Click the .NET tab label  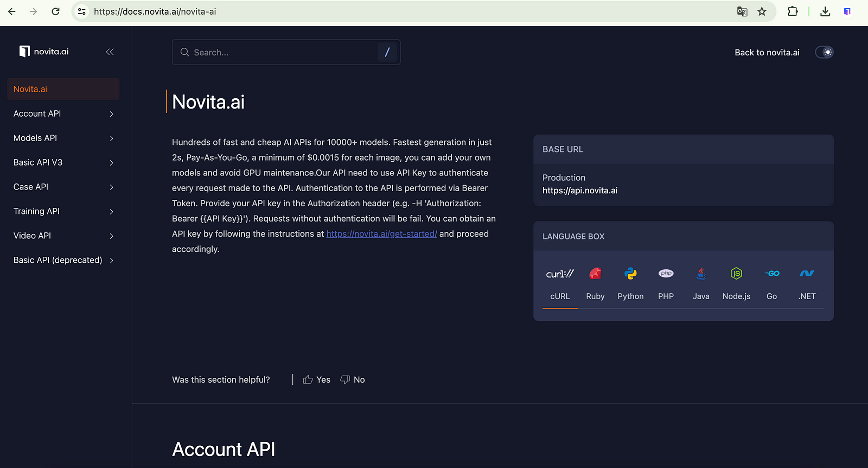point(807,296)
